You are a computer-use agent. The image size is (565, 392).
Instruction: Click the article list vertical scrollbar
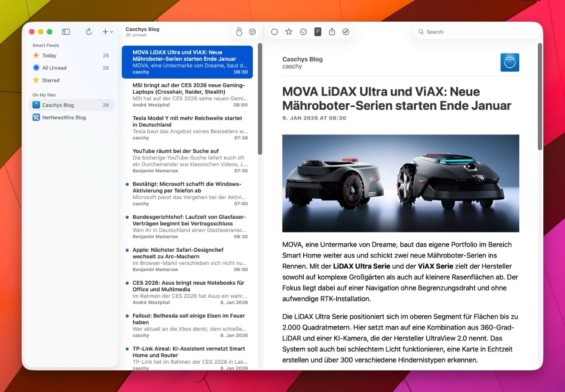coord(260,100)
